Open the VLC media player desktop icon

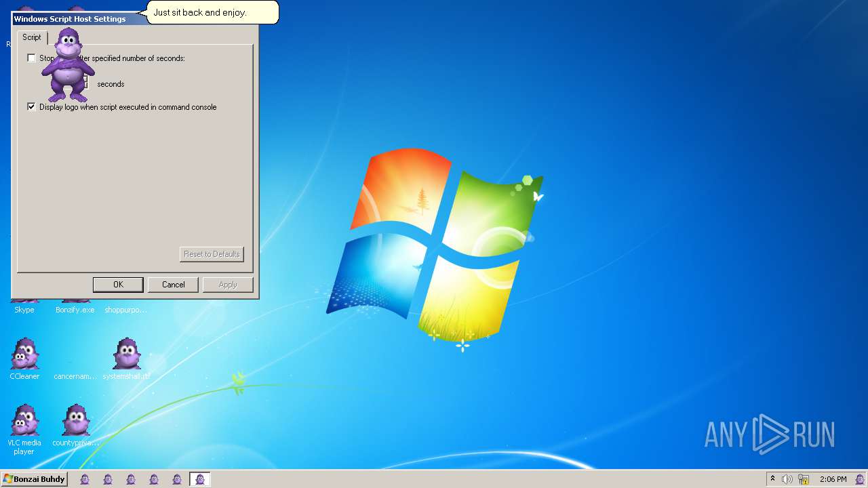click(24, 430)
